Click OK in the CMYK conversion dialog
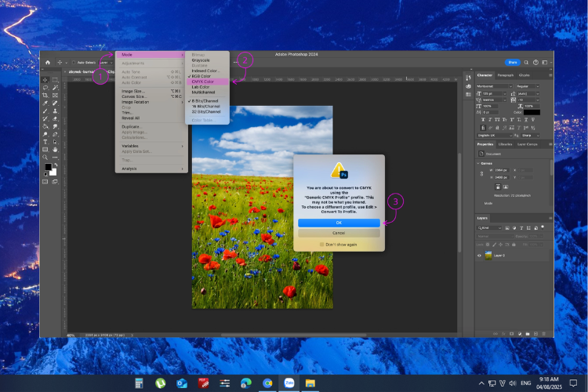The height and width of the screenshot is (392, 588). pos(339,223)
